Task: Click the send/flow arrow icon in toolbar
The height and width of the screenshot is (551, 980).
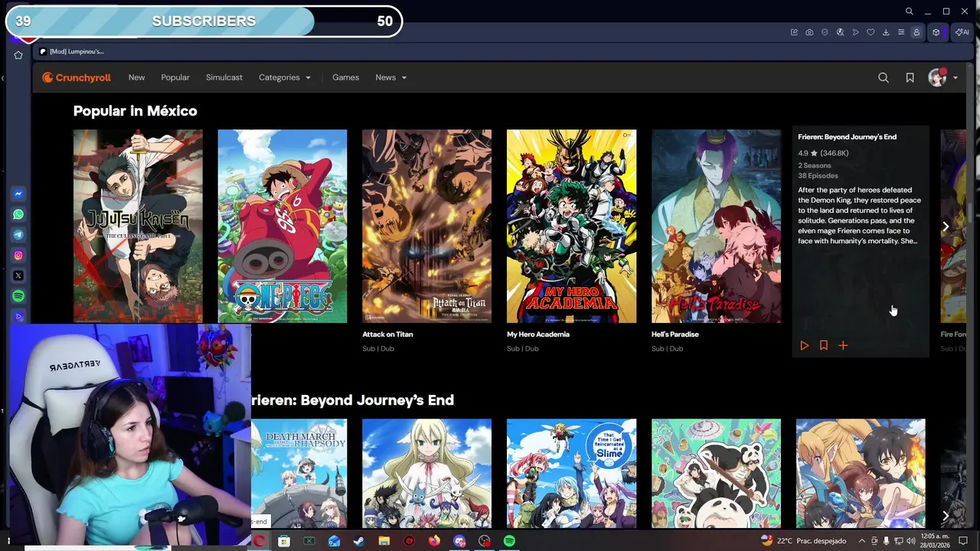Action: [x=855, y=32]
